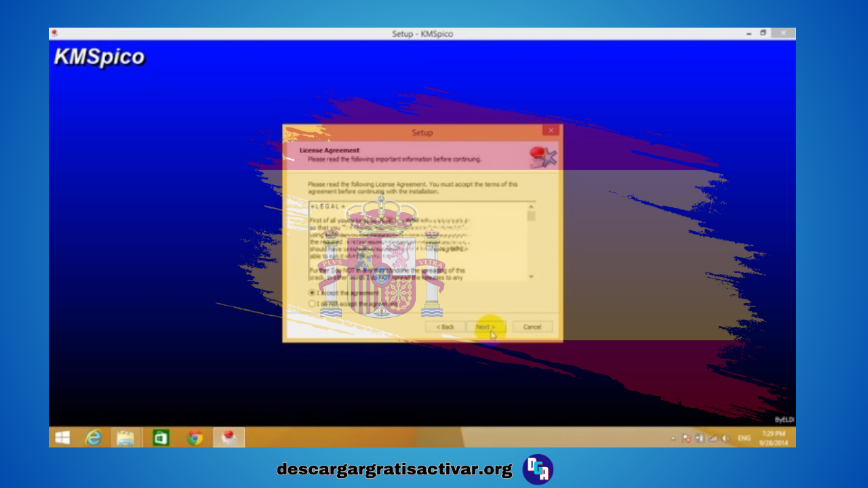This screenshot has width=868, height=488.
Task: Click the ENG language indicator
Action: pos(744,439)
